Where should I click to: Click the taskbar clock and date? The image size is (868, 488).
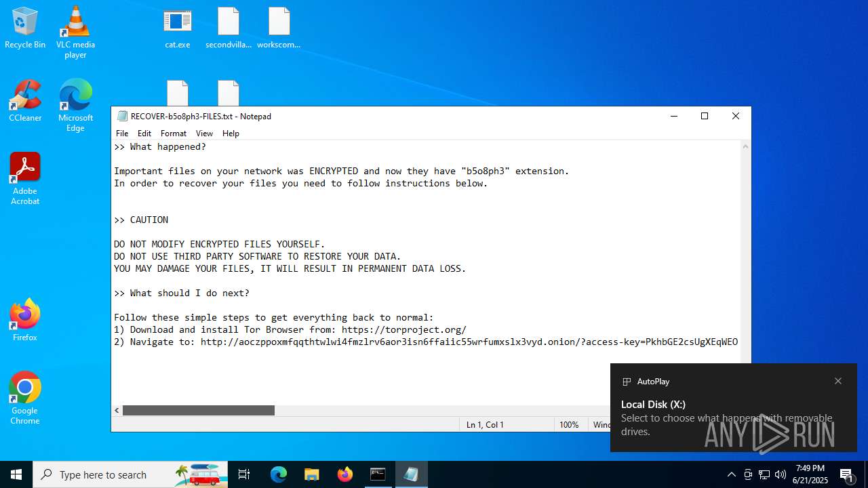click(811, 474)
